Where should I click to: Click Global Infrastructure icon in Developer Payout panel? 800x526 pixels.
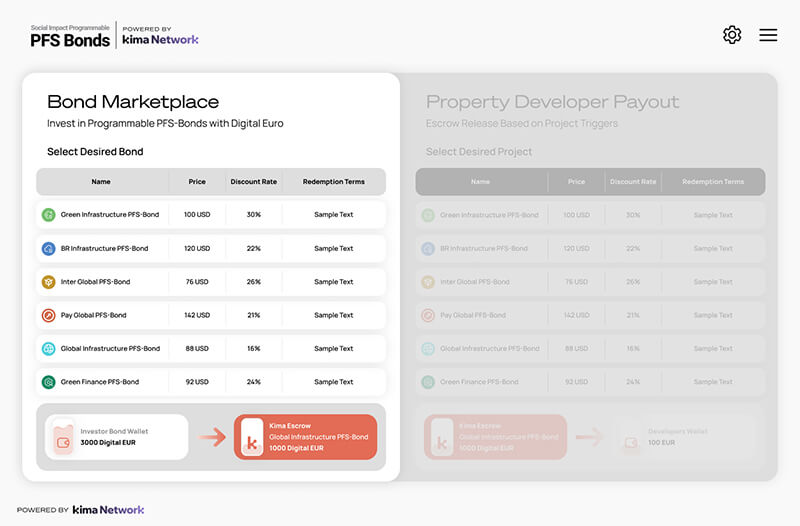pos(428,348)
